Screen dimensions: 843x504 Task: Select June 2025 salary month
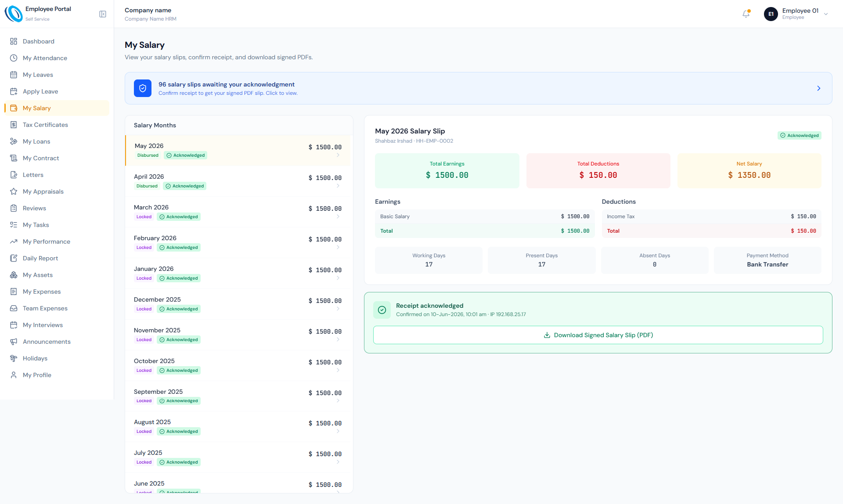pos(239,483)
